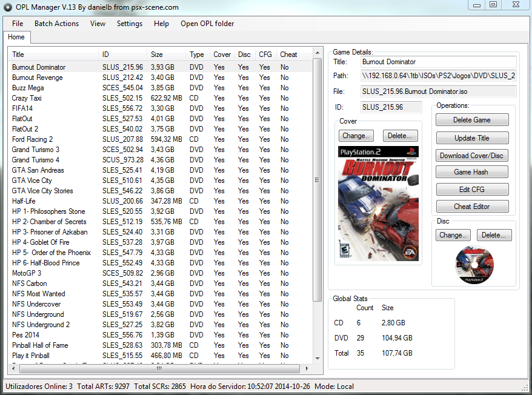This screenshot has width=532, height=395.
Task: Select Grand Turismo 4 row
Action: click(160, 160)
